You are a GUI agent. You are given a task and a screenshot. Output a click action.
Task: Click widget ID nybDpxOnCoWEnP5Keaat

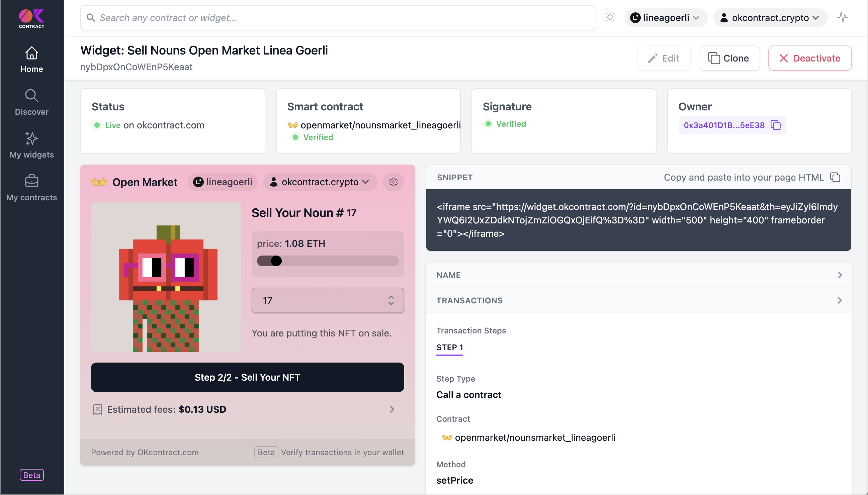137,67
